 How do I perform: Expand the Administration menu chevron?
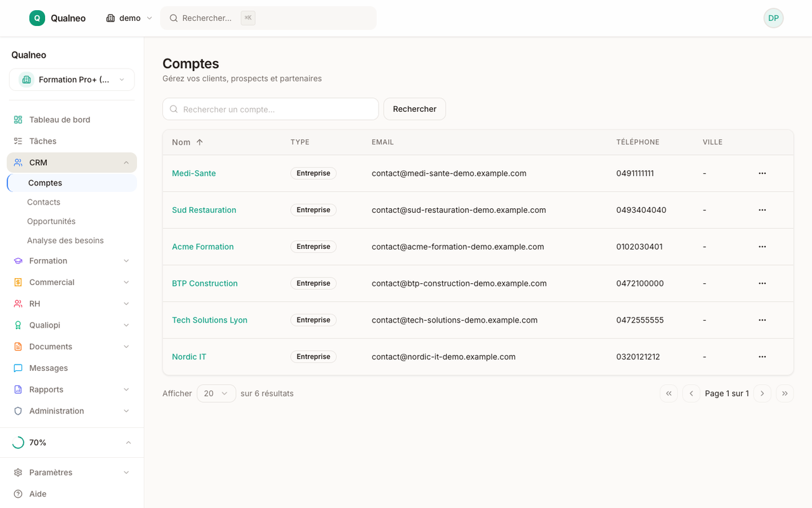pos(126,411)
